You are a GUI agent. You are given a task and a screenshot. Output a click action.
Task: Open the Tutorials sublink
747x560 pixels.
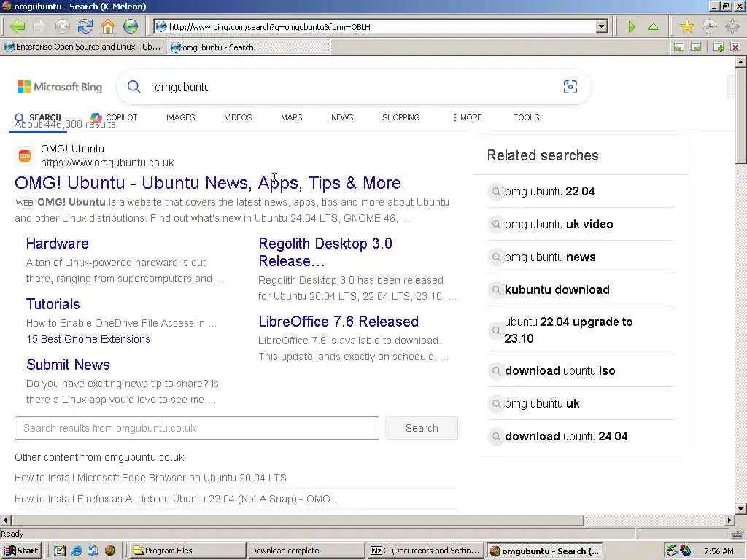(x=53, y=304)
